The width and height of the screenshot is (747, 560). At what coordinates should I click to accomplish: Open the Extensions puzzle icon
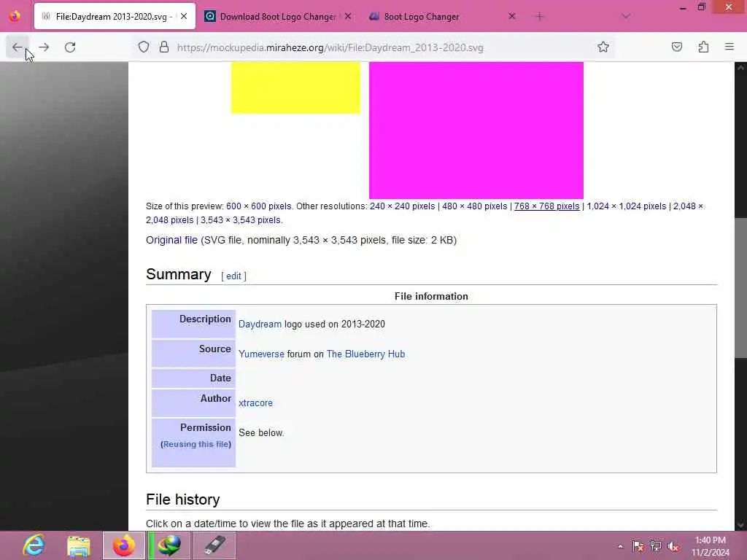[x=703, y=47]
